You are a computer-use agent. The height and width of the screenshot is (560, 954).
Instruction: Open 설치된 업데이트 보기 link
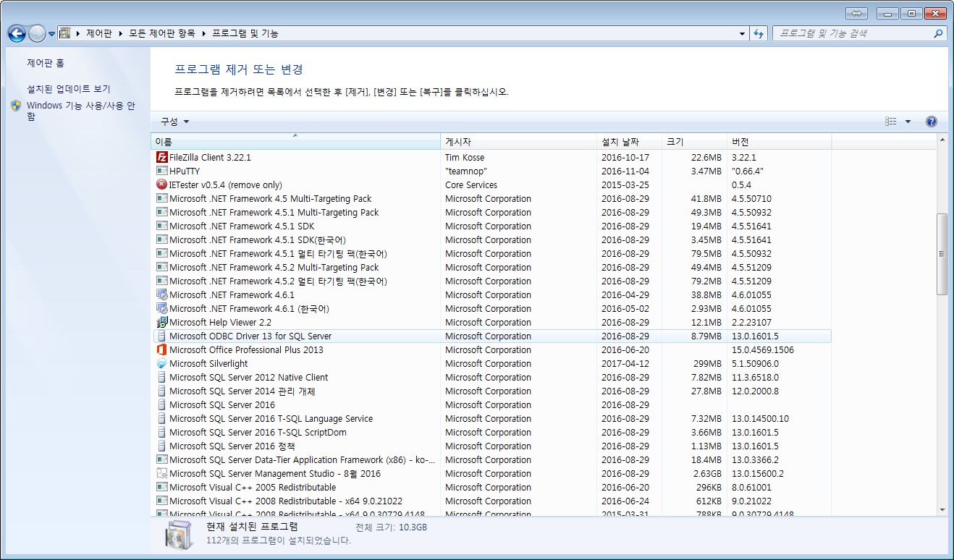69,89
